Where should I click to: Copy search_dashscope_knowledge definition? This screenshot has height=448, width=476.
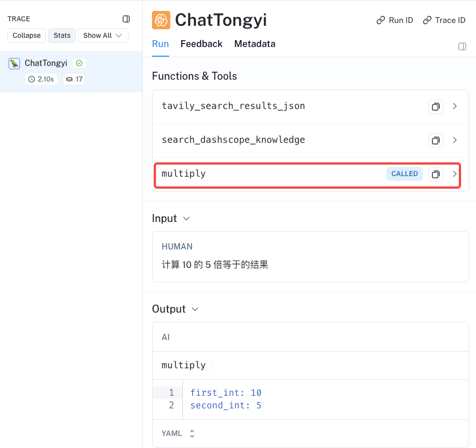[436, 141]
